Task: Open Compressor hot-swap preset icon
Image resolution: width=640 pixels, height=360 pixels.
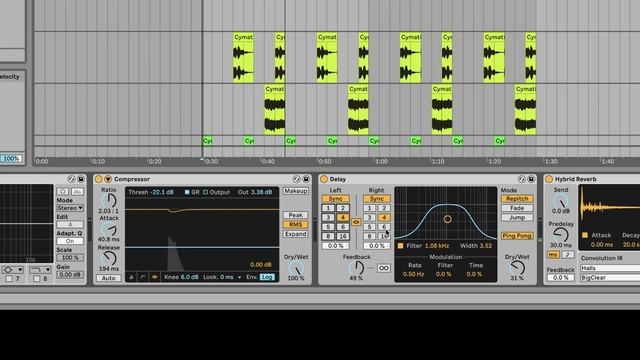Action: (297, 179)
